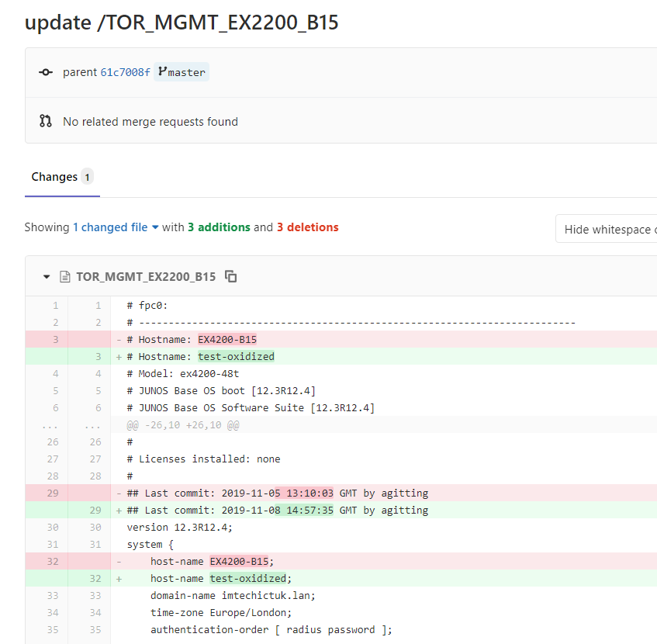
Task: Click new line number 32 for host-name test-oxidized
Action: (x=98, y=578)
